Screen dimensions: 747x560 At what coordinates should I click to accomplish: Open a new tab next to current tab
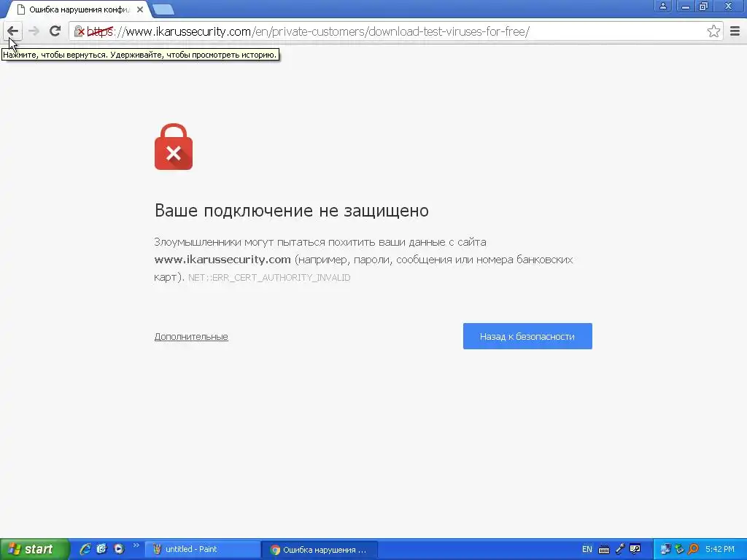[163, 9]
